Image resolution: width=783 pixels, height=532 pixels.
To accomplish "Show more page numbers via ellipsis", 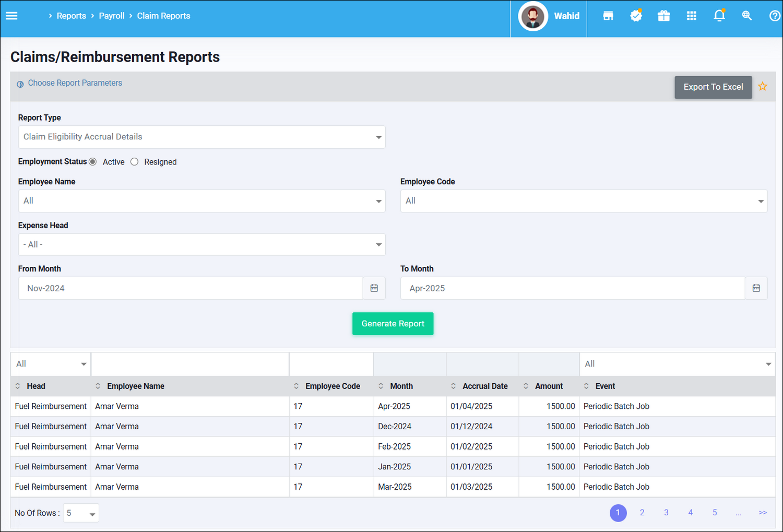I will (x=739, y=514).
